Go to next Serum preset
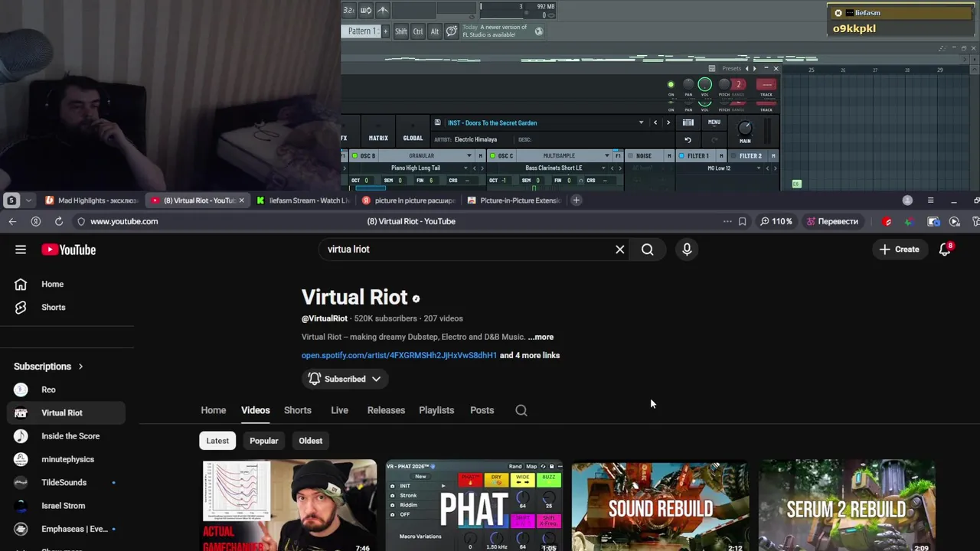The image size is (980, 551). [x=668, y=122]
